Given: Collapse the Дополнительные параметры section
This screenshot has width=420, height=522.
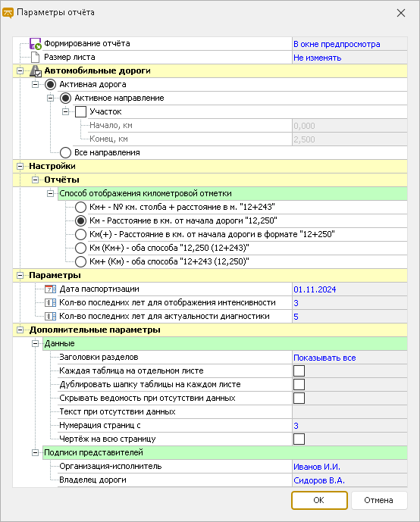Looking at the screenshot, I should click(20, 330).
